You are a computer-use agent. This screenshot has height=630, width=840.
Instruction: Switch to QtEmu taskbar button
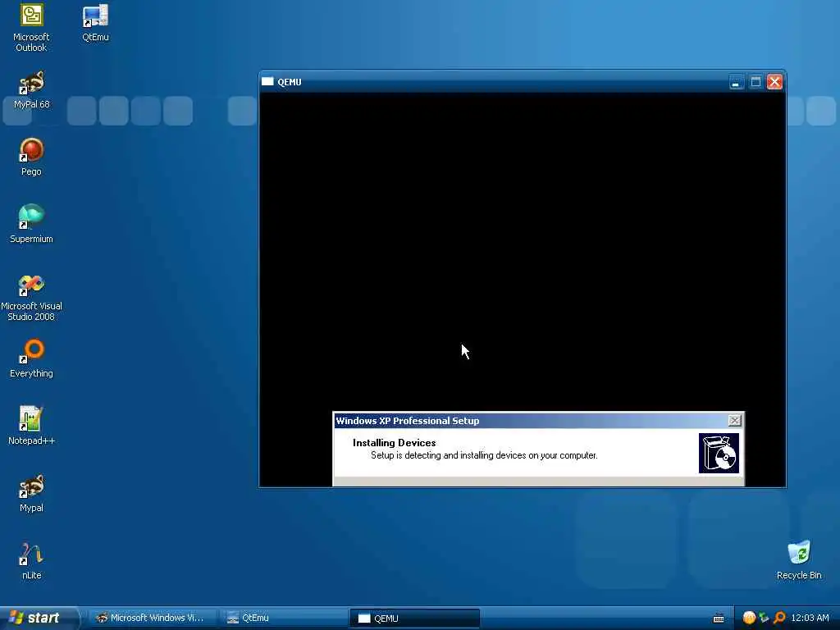coord(283,618)
